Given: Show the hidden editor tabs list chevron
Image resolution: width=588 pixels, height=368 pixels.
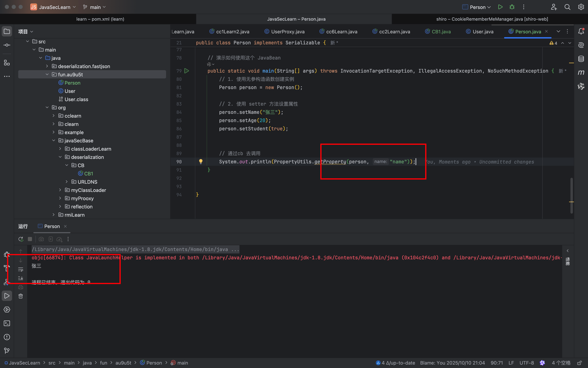Looking at the screenshot, I should [x=558, y=31].
